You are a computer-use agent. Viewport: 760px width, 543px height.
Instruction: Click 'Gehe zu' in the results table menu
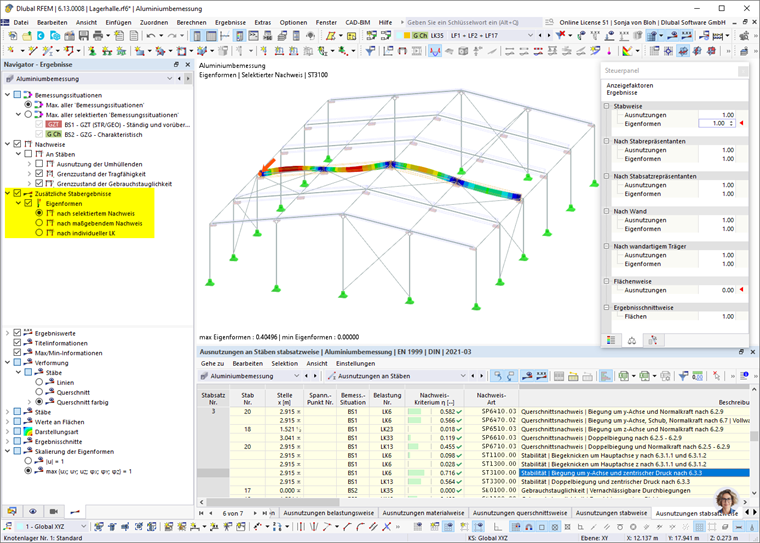click(212, 363)
